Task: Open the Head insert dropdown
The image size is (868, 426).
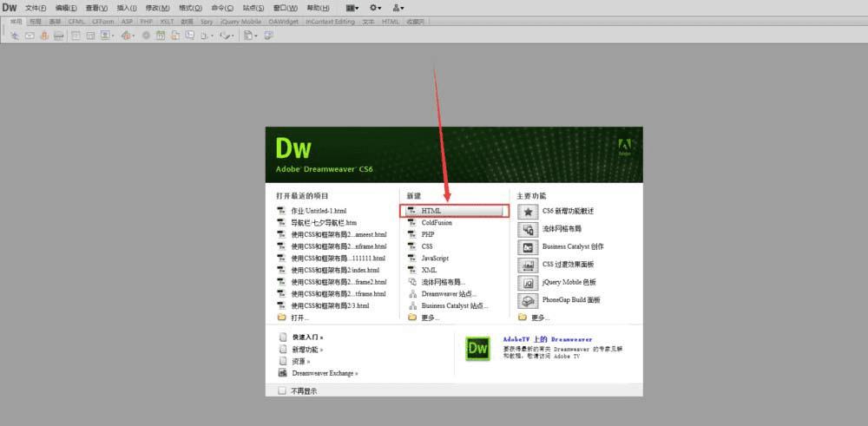Action: (x=207, y=36)
